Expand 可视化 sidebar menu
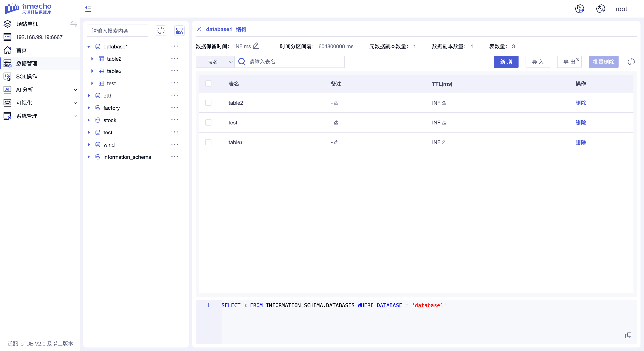This screenshot has height=351, width=644. [40, 103]
